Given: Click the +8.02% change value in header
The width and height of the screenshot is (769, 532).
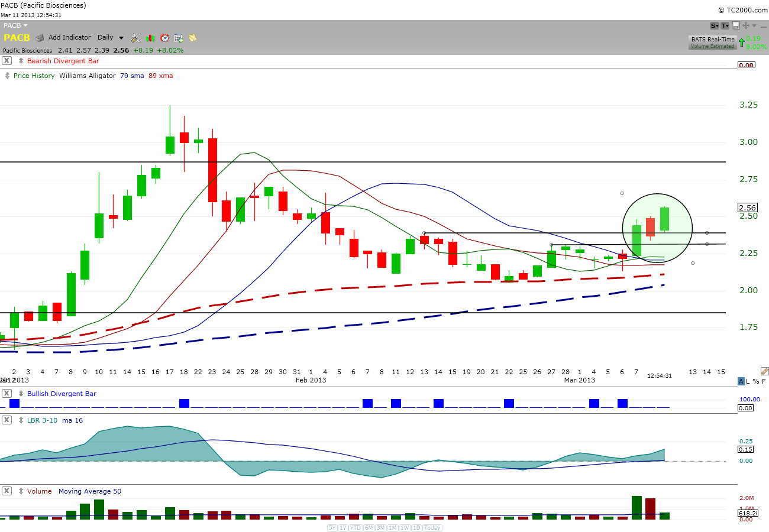Looking at the screenshot, I should pyautogui.click(x=170, y=50).
